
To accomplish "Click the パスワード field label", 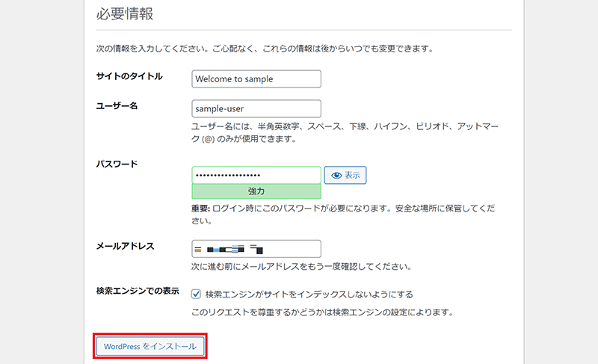I will click(x=117, y=164).
